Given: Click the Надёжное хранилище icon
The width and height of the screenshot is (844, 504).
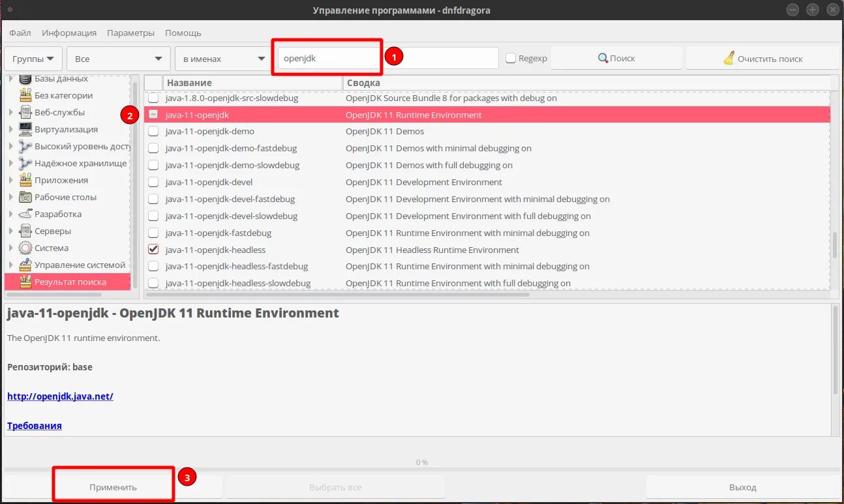Looking at the screenshot, I should tap(25, 163).
